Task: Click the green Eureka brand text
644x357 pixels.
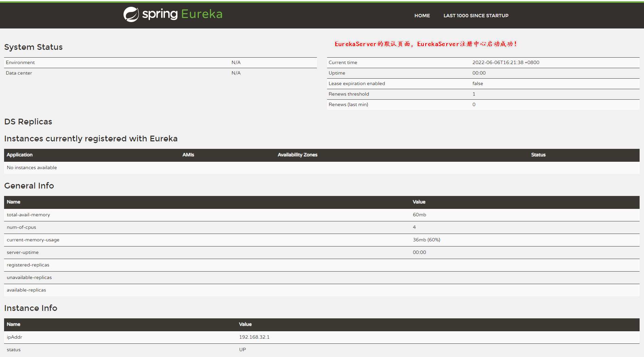Action: coord(202,14)
